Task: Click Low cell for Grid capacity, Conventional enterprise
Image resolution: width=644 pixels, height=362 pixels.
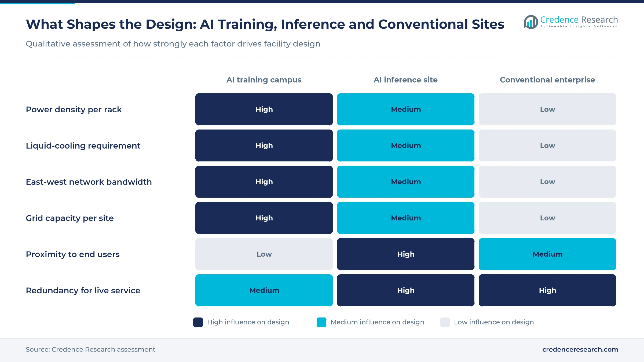Action: [547, 218]
